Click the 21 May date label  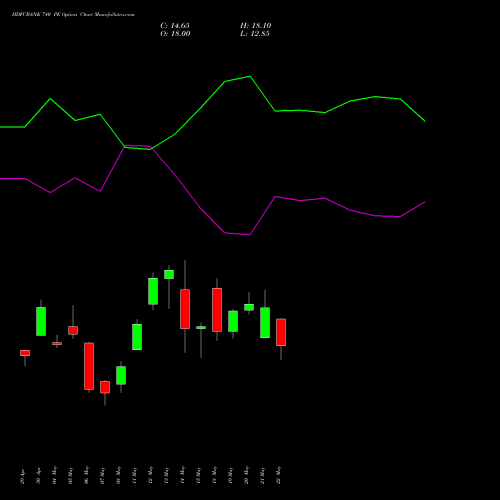pyautogui.click(x=263, y=475)
